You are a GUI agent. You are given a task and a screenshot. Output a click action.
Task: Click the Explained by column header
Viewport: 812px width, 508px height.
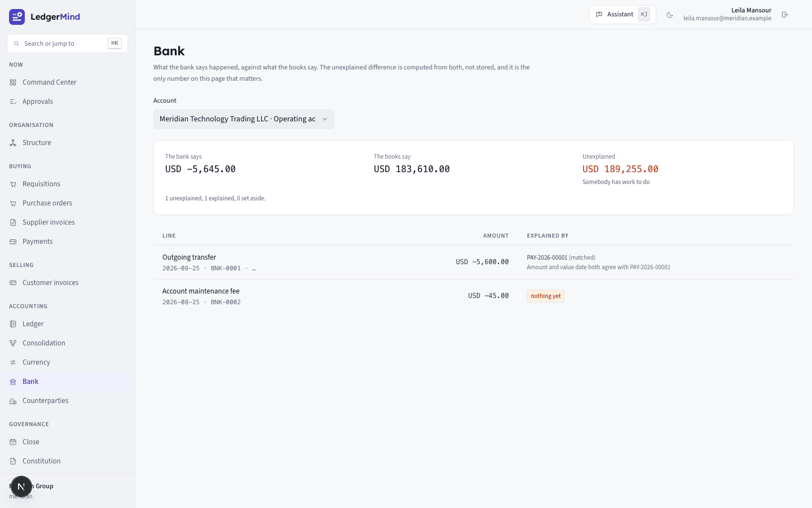click(x=548, y=236)
